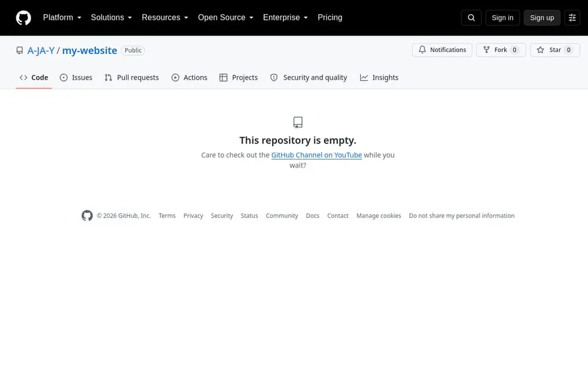
Task: Open the Community footer link
Action: point(282,215)
